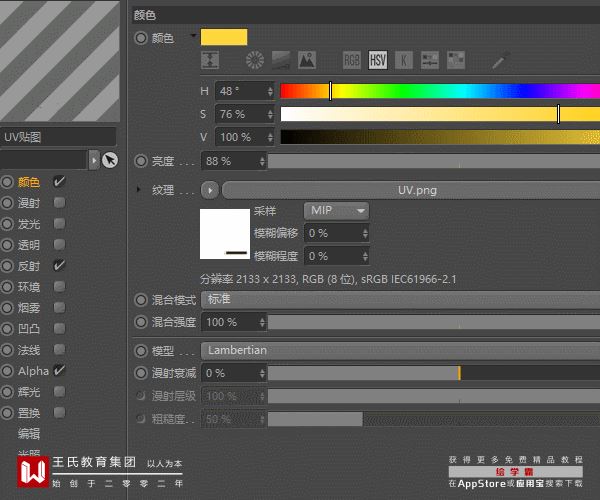The width and height of the screenshot is (600, 500).
Task: Open the 模型 Lambertian dropdown
Action: point(400,350)
